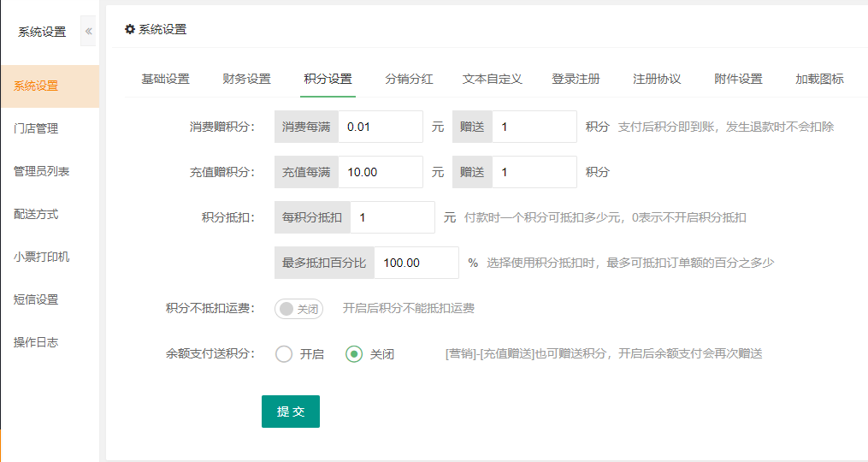Open the 财务设置 tab
The width and height of the screenshot is (868, 462).
click(246, 79)
